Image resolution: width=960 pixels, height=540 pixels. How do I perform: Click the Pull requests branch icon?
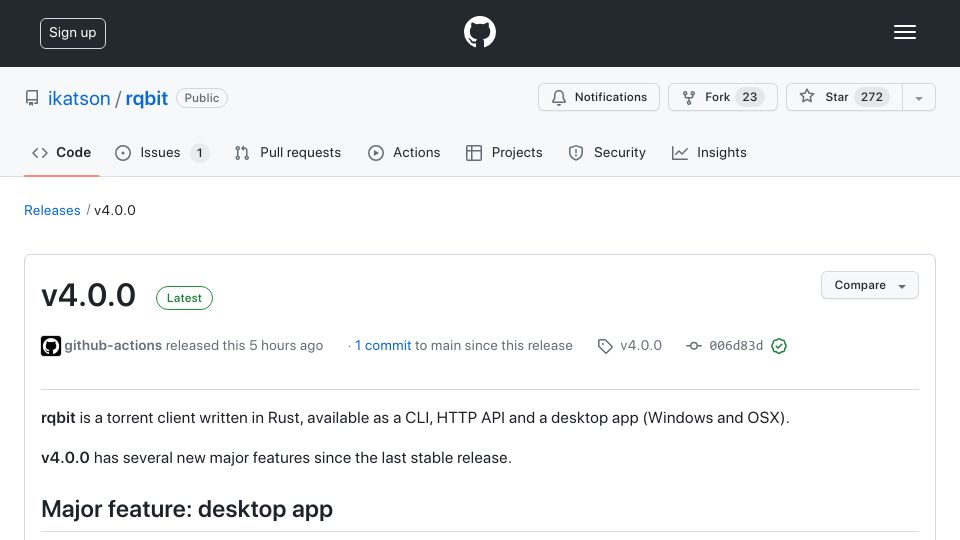tap(242, 153)
